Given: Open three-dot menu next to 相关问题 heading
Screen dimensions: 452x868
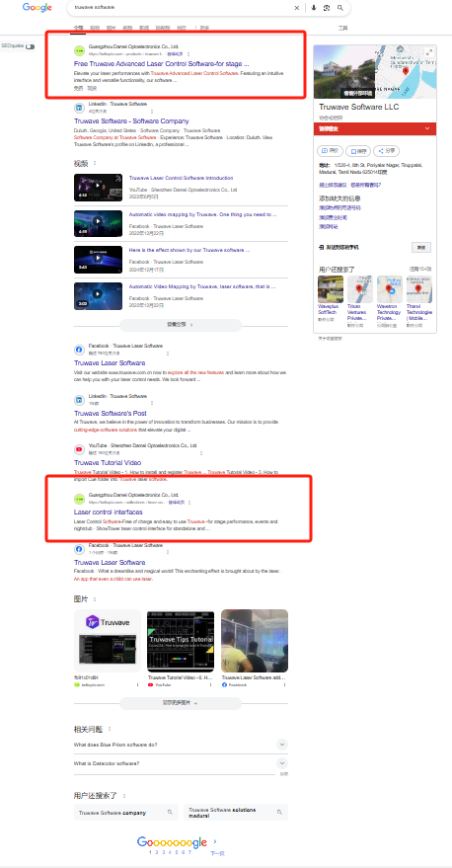Looking at the screenshot, I should 110,729.
